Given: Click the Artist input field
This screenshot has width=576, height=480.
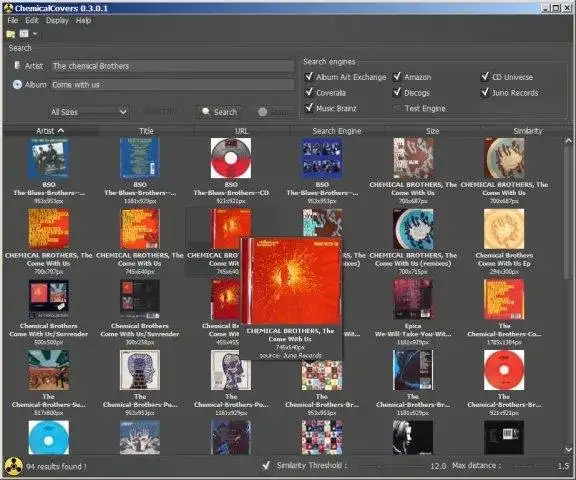Looking at the screenshot, I should pyautogui.click(x=172, y=66).
